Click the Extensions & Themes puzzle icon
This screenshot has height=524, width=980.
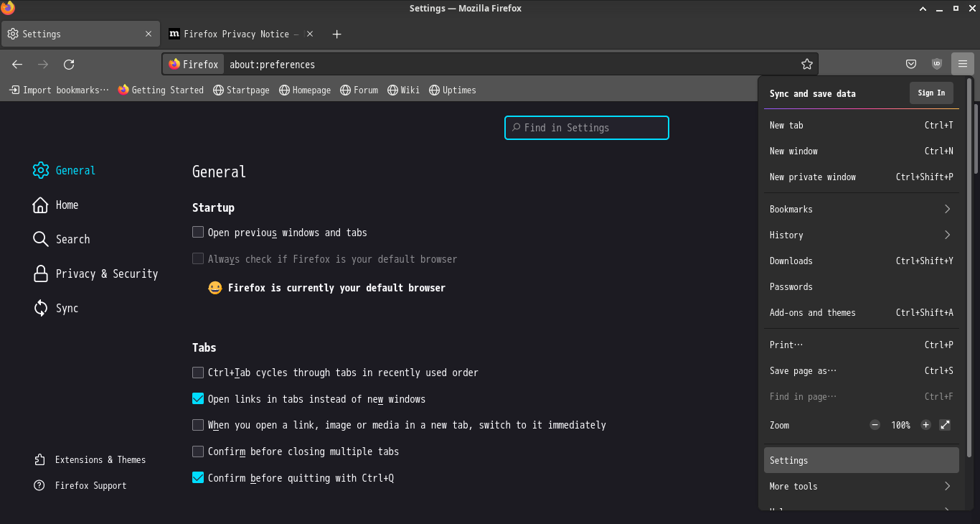click(39, 459)
